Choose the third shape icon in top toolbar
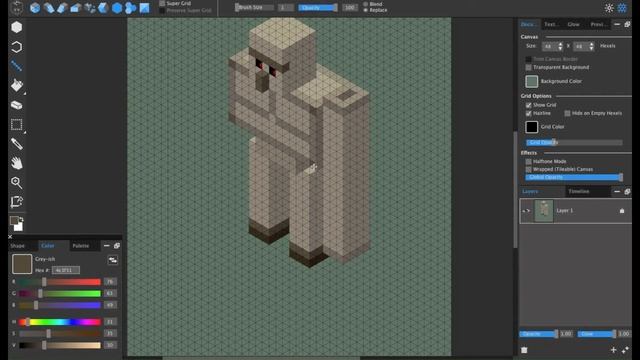The height and width of the screenshot is (360, 640). (62, 8)
